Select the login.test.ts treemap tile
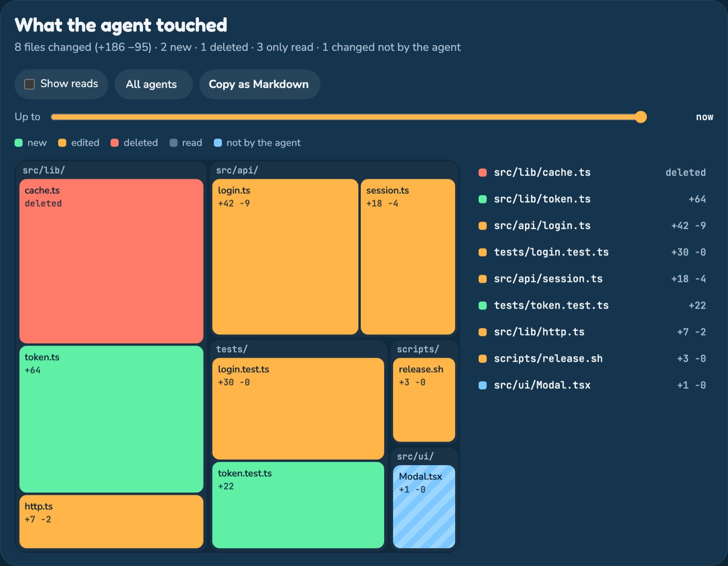 pos(298,409)
